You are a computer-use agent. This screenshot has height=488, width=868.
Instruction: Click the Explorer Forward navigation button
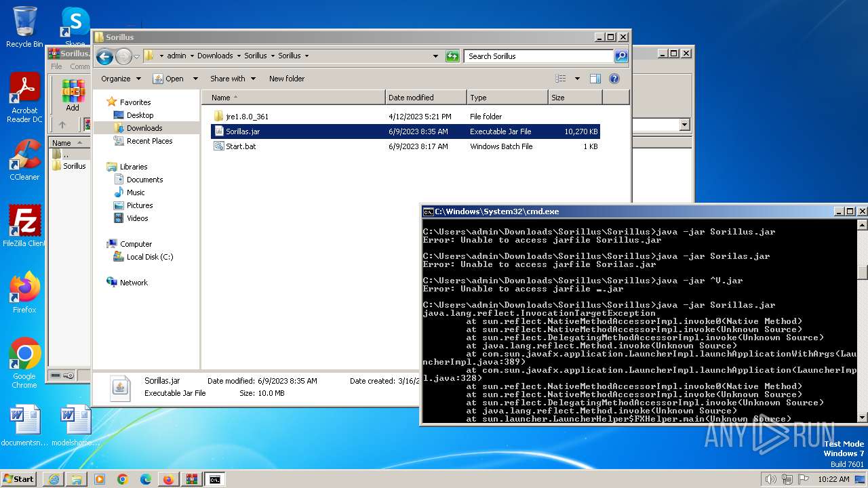click(123, 56)
